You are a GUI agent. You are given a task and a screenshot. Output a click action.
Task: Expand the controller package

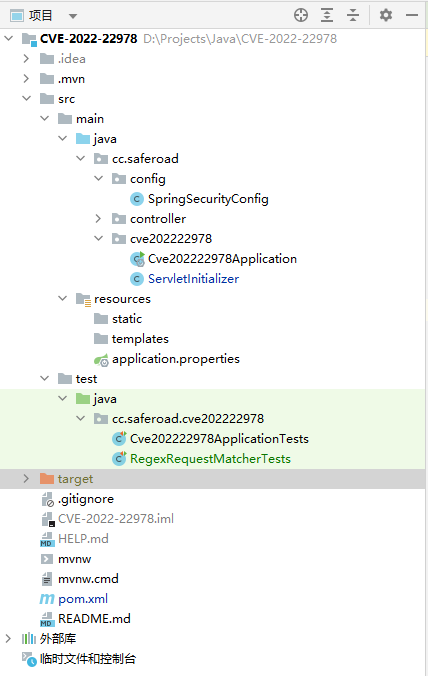(x=98, y=219)
